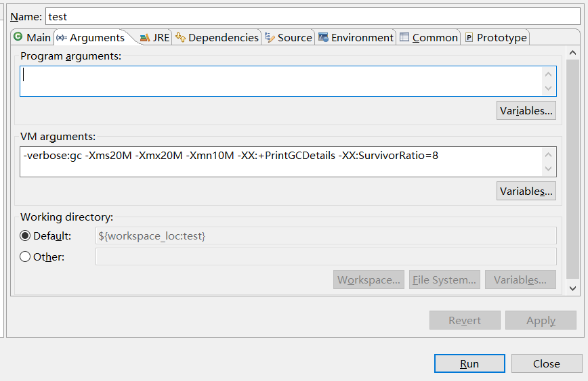
Task: Click the Arguments tab (x)= icon
Action: coord(61,38)
